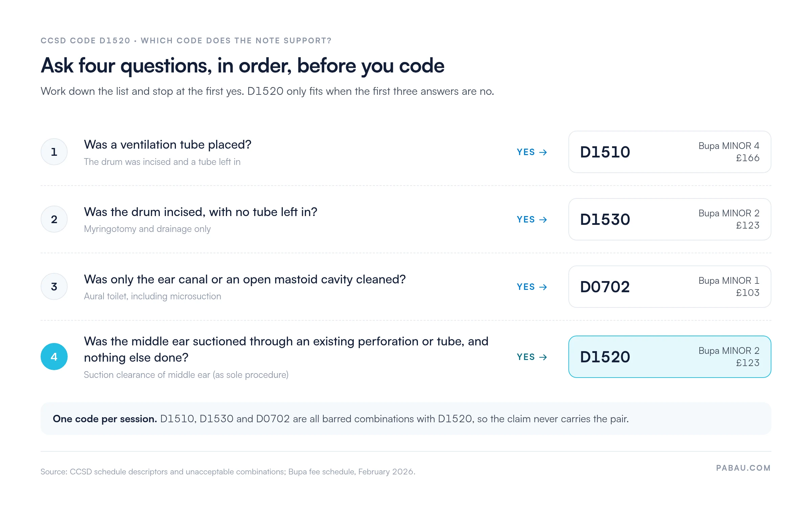Click the step 1 number circle
Viewport: 812px width, 512px height.
coord(54,152)
